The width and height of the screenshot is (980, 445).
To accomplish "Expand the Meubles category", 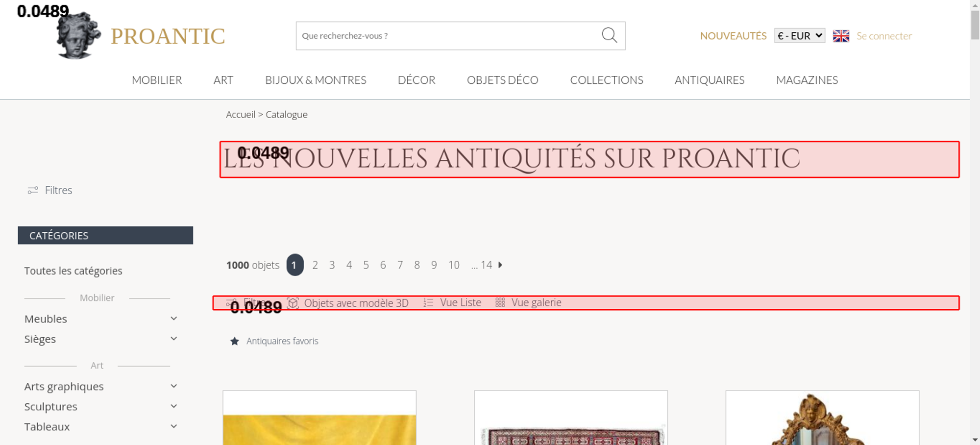I will 173,319.
